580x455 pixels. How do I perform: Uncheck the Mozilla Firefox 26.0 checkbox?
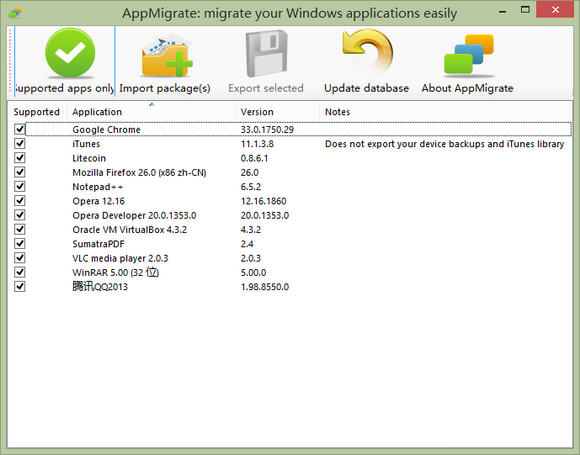tap(20, 172)
